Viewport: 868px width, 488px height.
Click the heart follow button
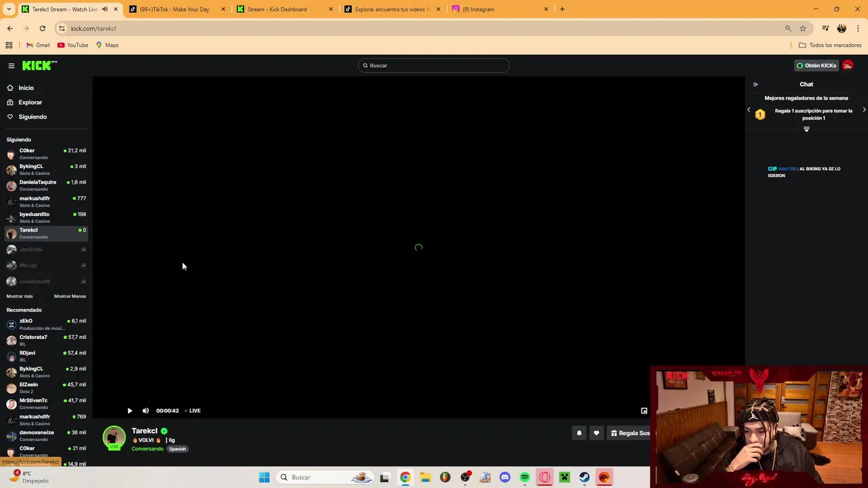(x=596, y=433)
